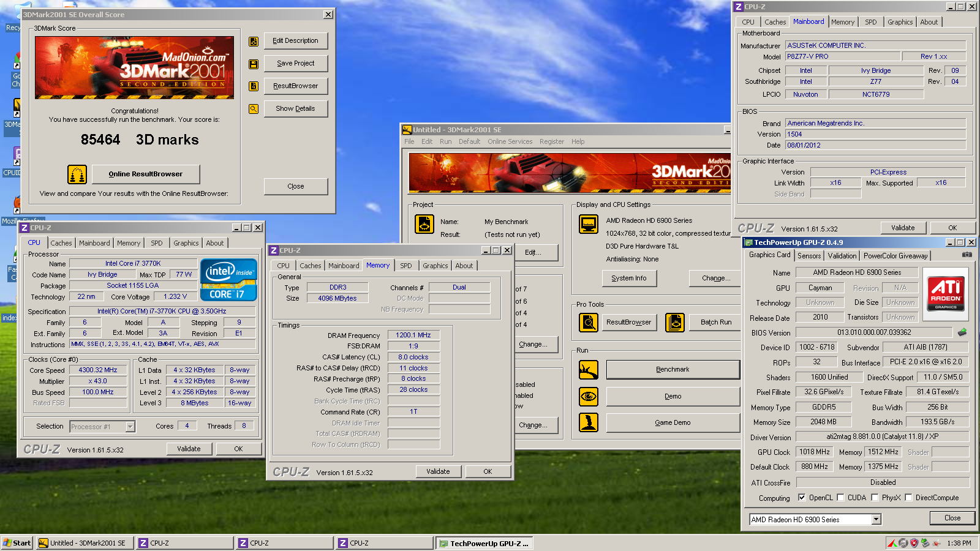Click the Edit Description button
Image resolution: width=980 pixels, height=551 pixels.
[x=296, y=41]
